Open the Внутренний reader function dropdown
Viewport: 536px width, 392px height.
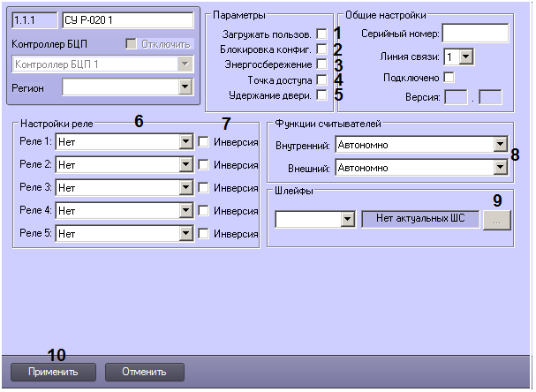pyautogui.click(x=501, y=145)
